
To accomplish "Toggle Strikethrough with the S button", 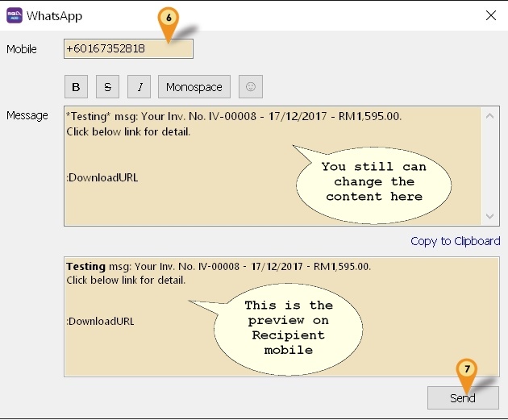I will 108,87.
